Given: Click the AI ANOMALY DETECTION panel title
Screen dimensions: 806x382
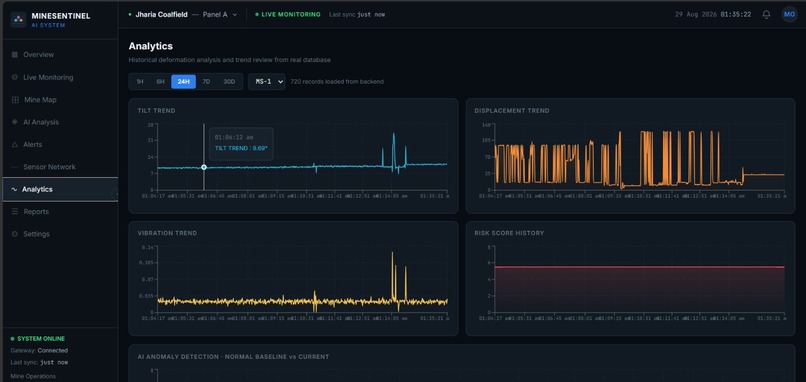Looking at the screenshot, I should click(233, 356).
